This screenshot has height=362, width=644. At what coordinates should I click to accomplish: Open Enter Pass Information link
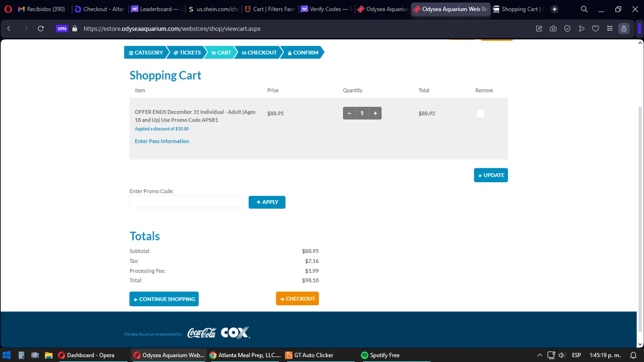click(162, 141)
